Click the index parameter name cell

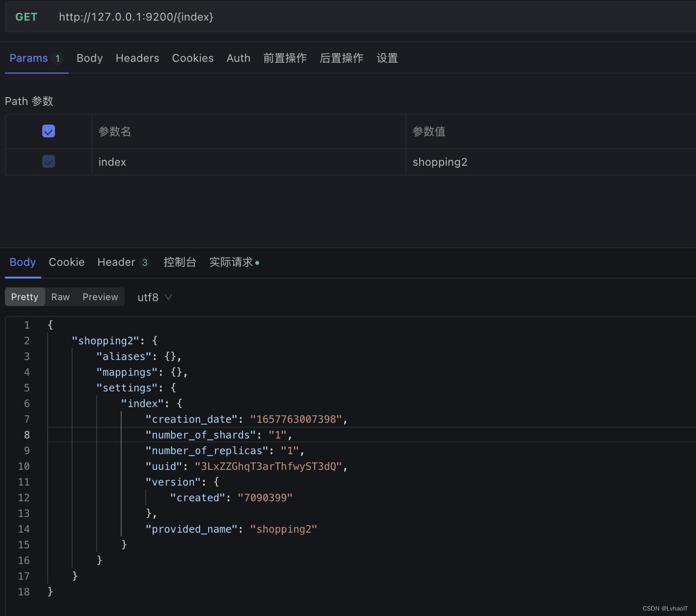tap(249, 162)
